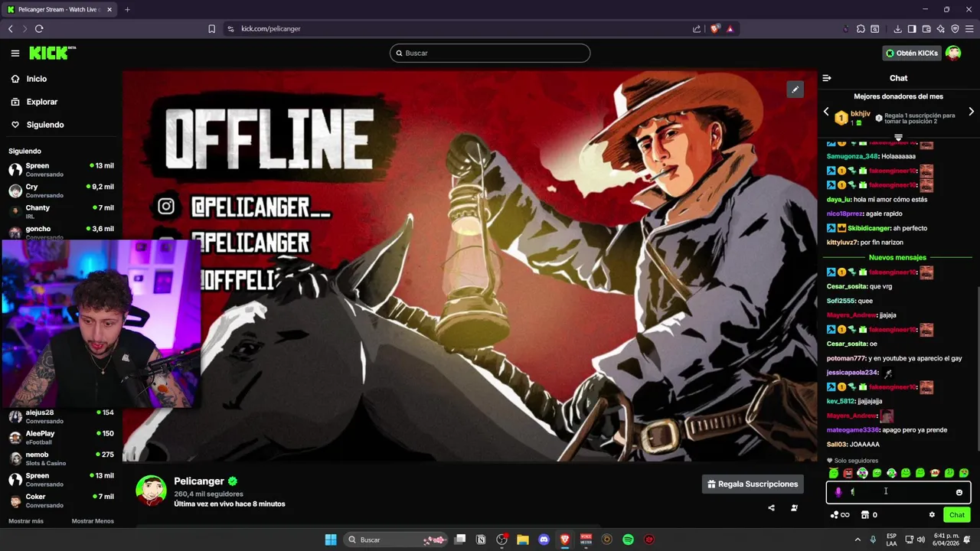Open the emoji picker in chat input
980x551 pixels.
point(959,492)
